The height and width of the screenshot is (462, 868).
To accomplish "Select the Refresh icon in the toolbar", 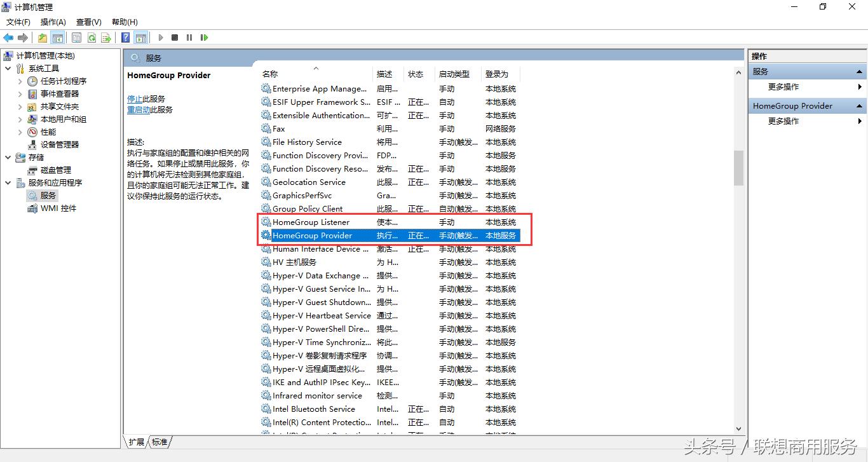I will point(92,37).
